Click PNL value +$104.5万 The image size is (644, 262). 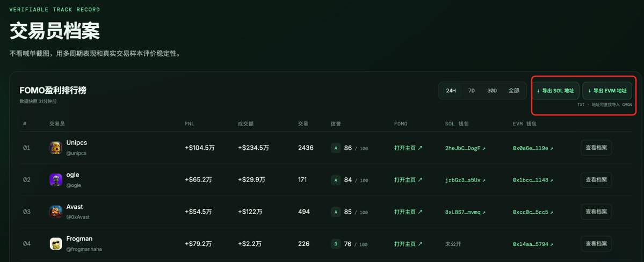click(200, 148)
